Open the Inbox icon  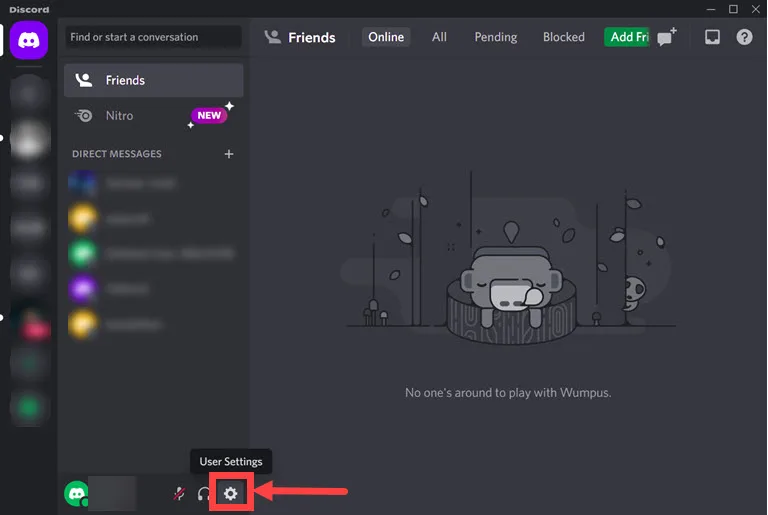click(x=712, y=37)
